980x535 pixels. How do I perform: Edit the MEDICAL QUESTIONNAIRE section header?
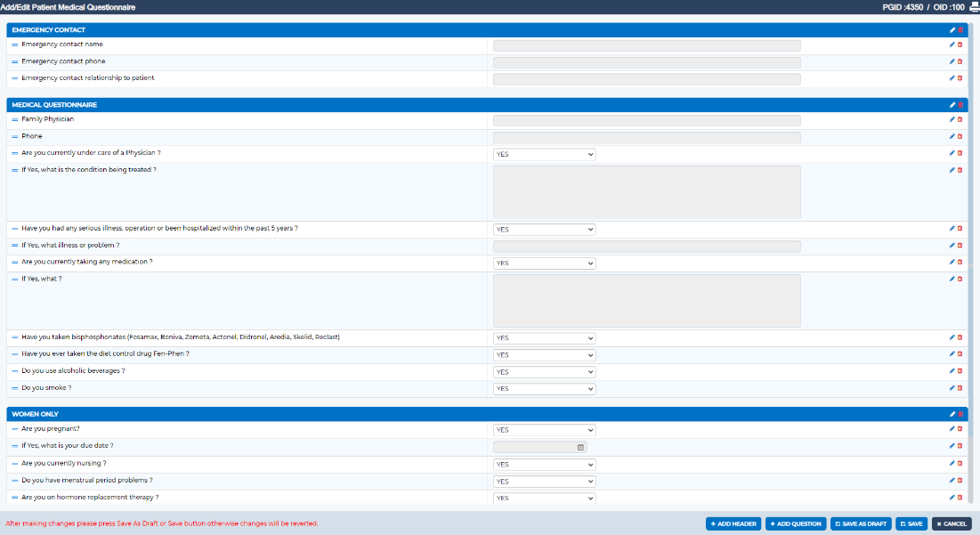(x=952, y=104)
